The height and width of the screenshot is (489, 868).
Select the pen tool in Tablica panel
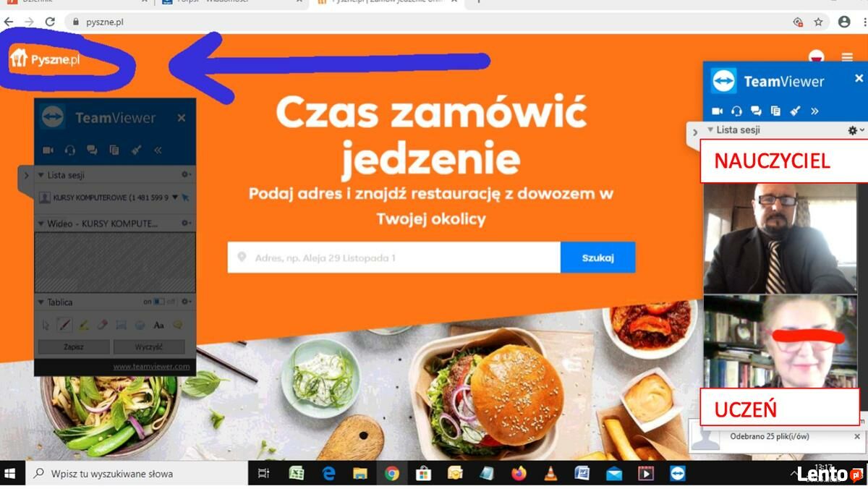(64, 326)
